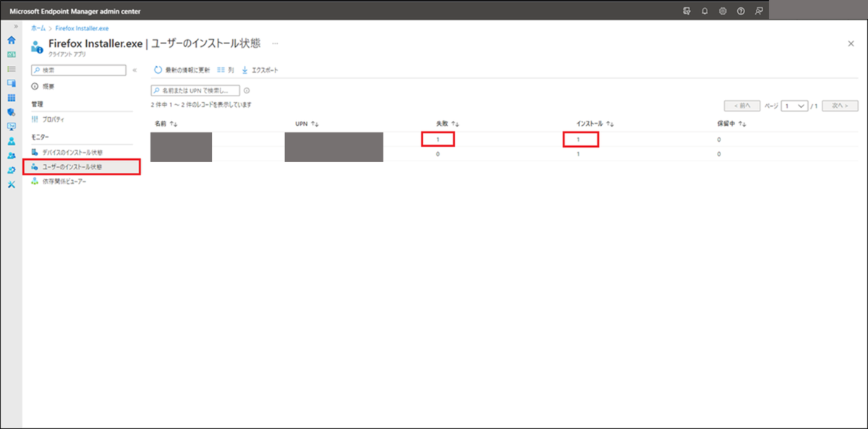Click the 次へ > next page button
The width and height of the screenshot is (868, 429).
(840, 106)
